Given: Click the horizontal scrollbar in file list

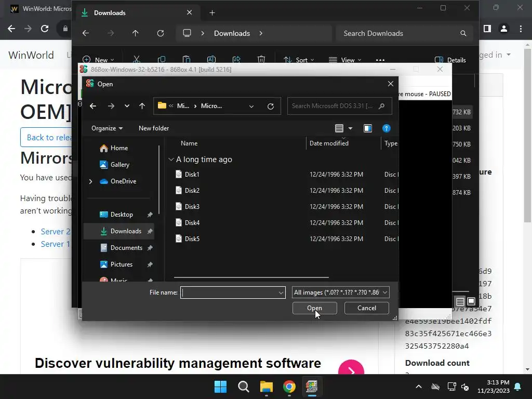Looking at the screenshot, I should (251, 277).
